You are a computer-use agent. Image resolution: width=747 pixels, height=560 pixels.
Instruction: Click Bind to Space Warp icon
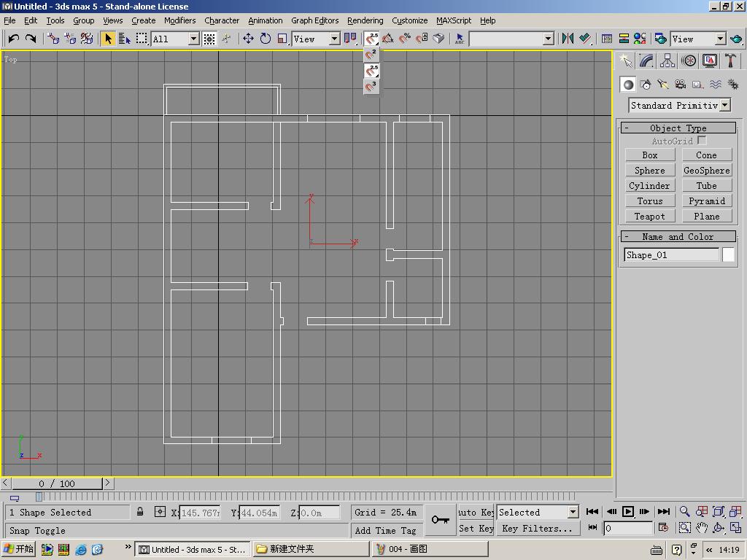tap(87, 39)
